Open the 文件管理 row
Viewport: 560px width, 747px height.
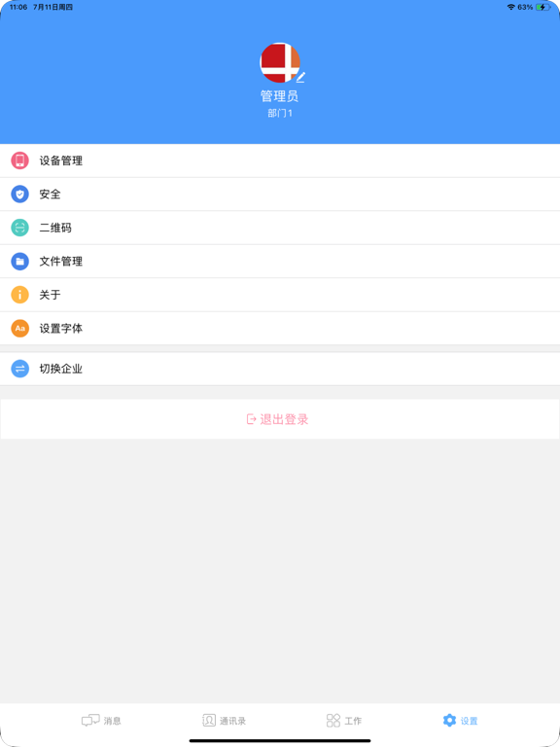(x=280, y=261)
